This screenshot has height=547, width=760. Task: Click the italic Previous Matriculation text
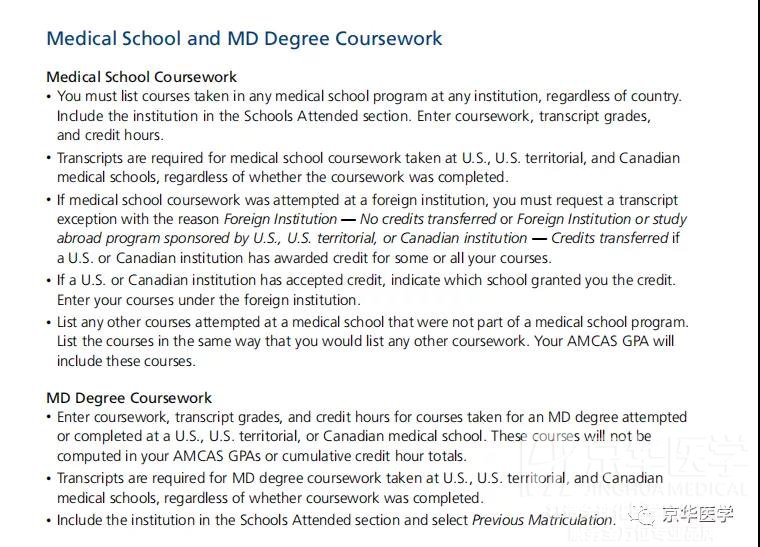[542, 520]
